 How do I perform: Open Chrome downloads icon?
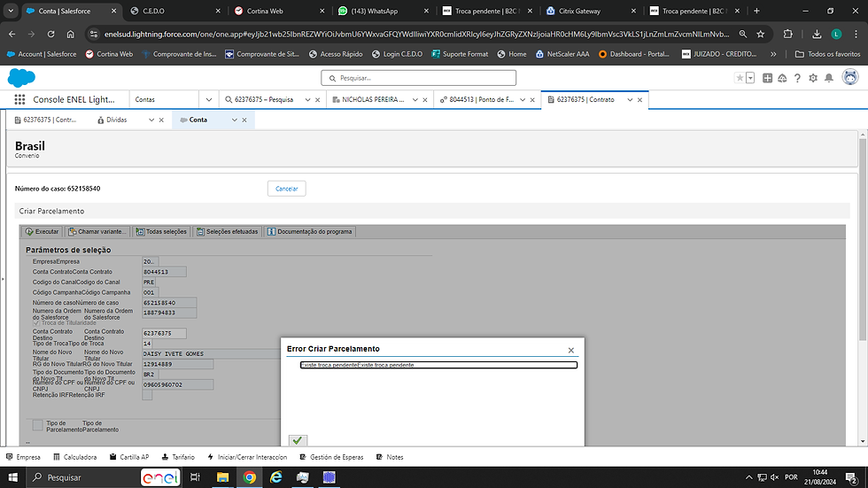[817, 35]
